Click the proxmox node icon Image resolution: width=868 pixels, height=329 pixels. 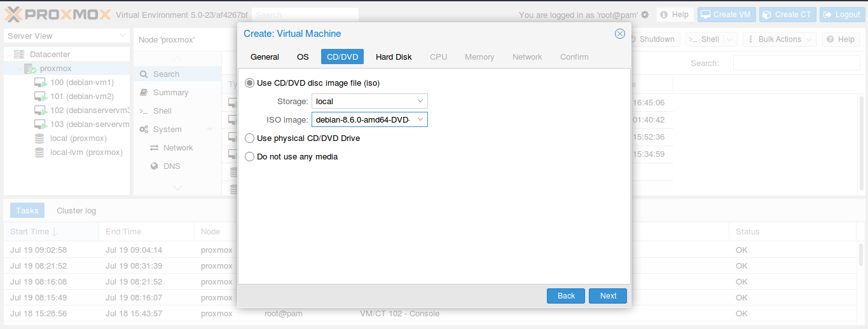[x=30, y=69]
